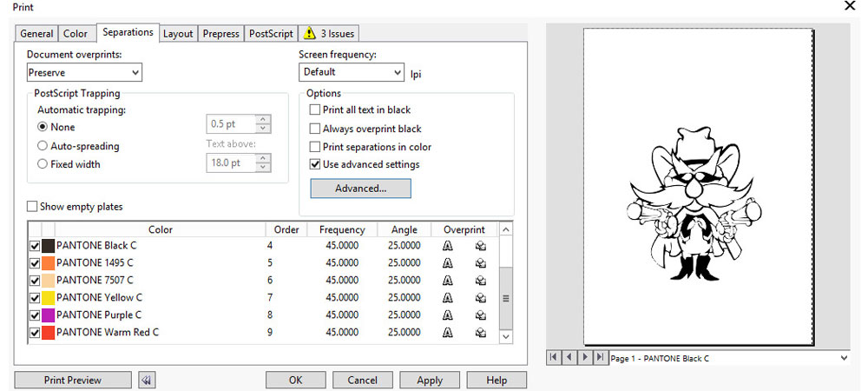Open the 3 Issues tab
Viewport: 868px width, 391px height.
click(328, 34)
